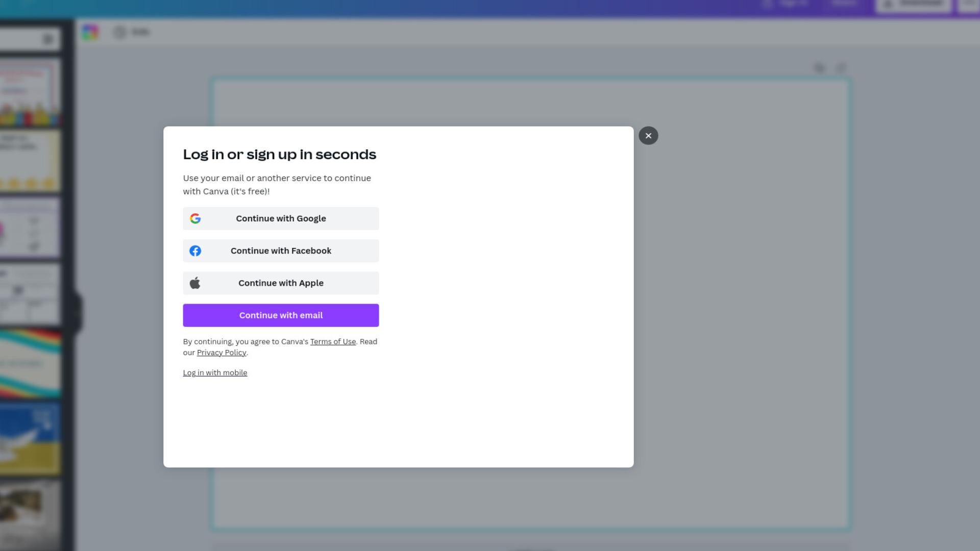
Task: Click Continue with Google button
Action: point(281,218)
